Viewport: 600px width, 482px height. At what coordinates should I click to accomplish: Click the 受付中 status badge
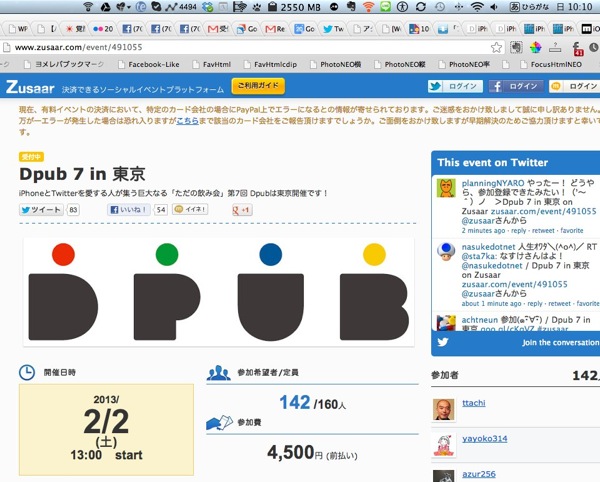31,157
